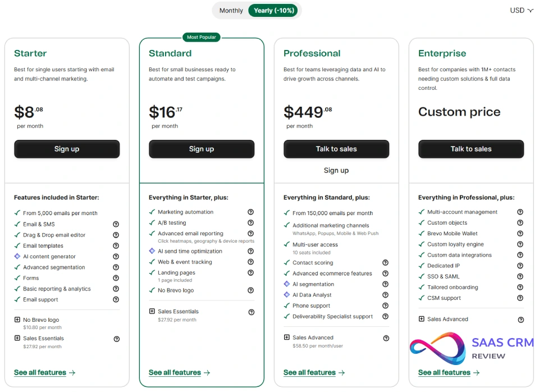Expand Sales Essentials add-on in Standard
The image size is (539, 392).
point(152,312)
